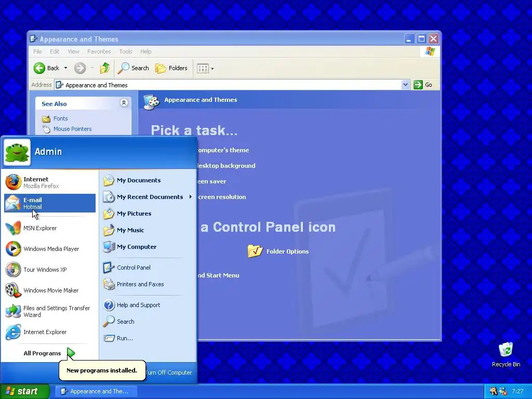Collapse the See Also panel

pyautogui.click(x=124, y=103)
